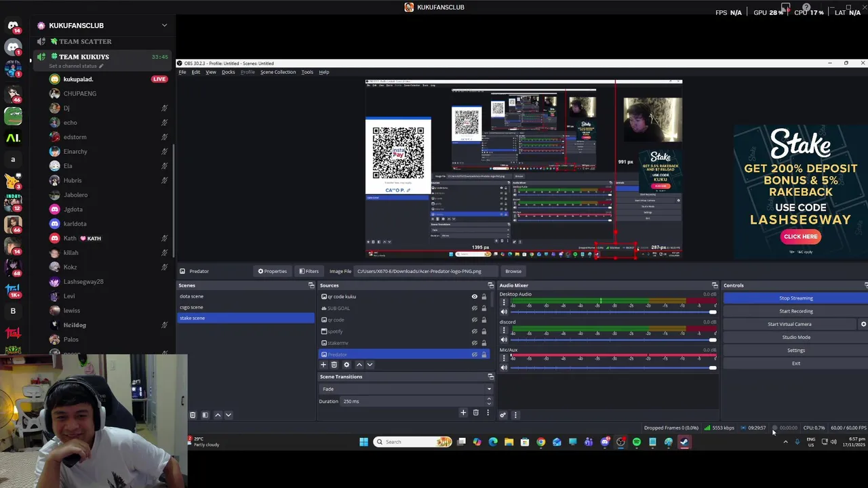
Task: Show the stakermv source
Action: point(475,343)
